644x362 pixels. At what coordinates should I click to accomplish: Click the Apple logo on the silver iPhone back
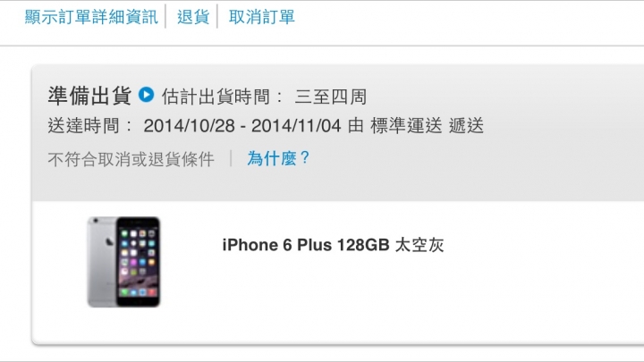109,241
